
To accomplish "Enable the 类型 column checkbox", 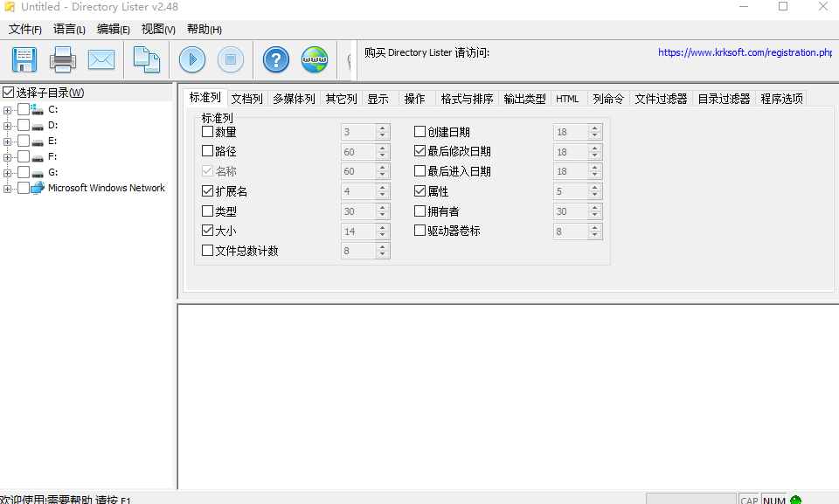I will [208, 211].
